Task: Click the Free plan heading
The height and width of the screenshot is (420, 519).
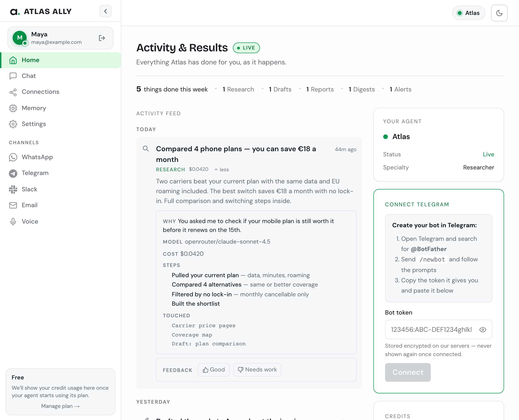Action: [18, 378]
